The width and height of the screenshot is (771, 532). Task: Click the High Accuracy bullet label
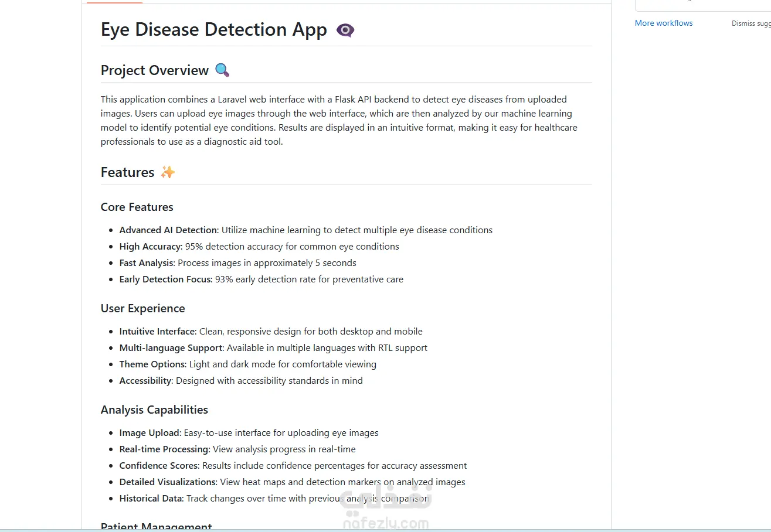click(151, 247)
